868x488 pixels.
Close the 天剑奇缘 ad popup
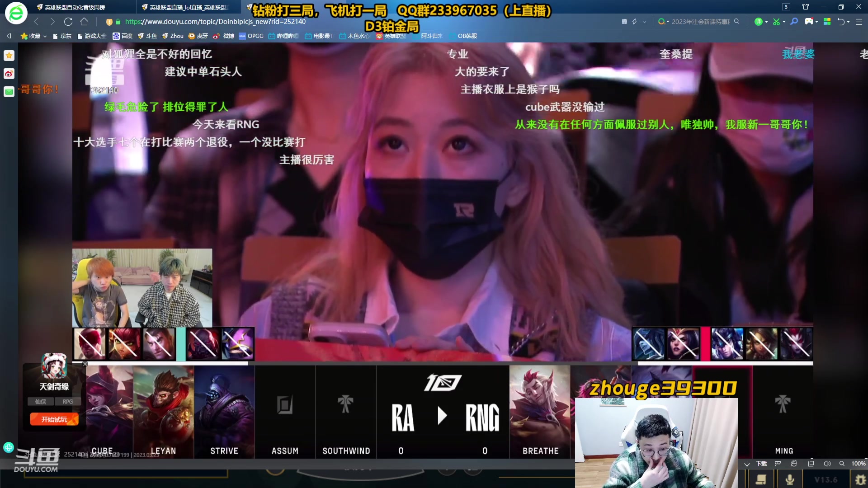coord(85,364)
